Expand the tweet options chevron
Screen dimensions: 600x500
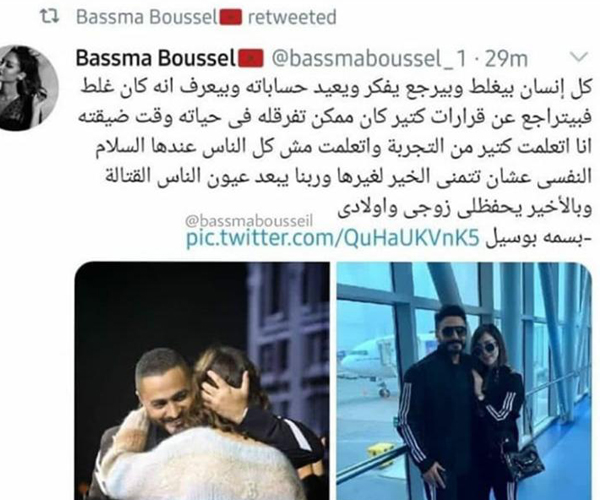click(579, 57)
